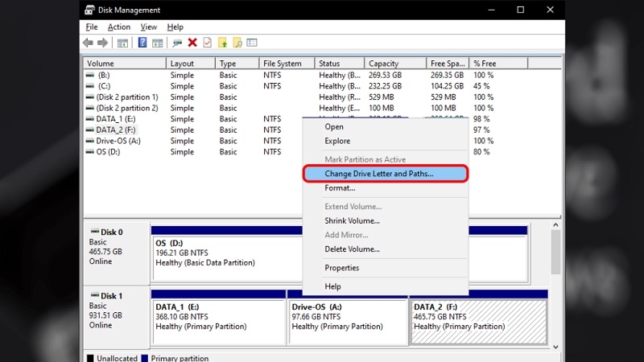Click the 232.25 GB capacity cell
Screen dimensions: 644x362
click(x=386, y=86)
